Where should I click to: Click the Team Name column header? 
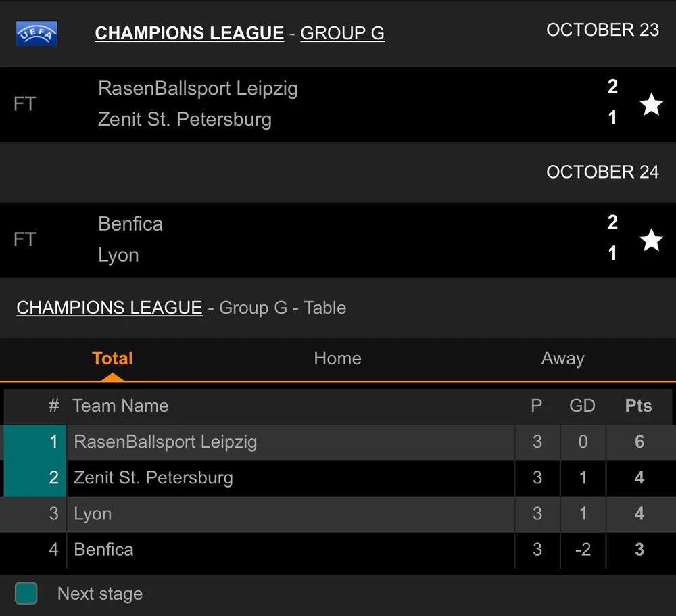[x=120, y=406]
